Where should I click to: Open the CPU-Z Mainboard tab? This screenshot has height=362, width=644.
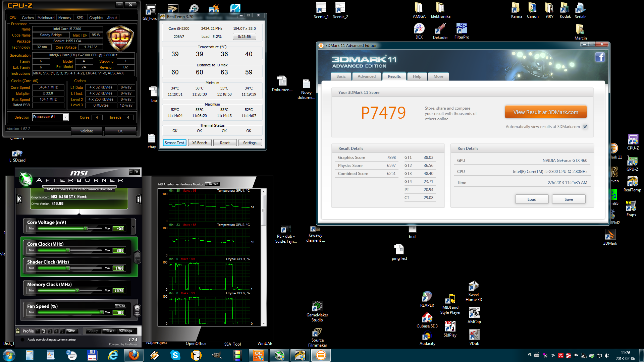[46, 18]
